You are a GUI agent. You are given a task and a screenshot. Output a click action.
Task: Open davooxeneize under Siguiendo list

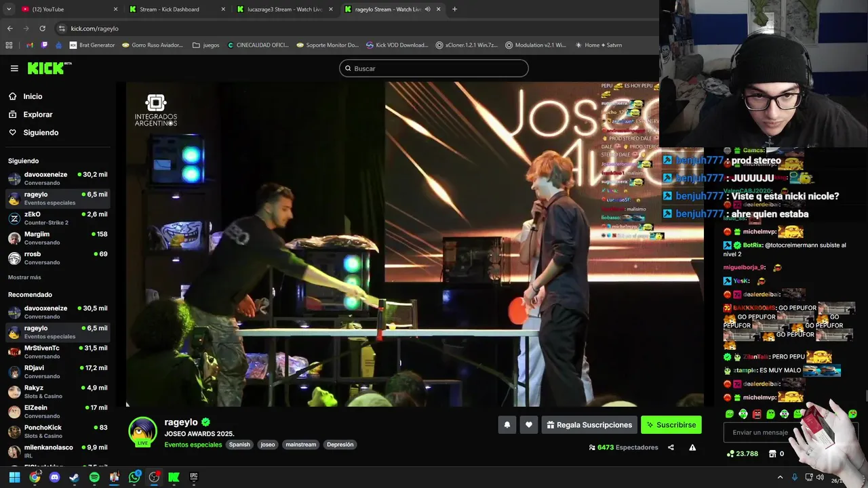click(58, 178)
